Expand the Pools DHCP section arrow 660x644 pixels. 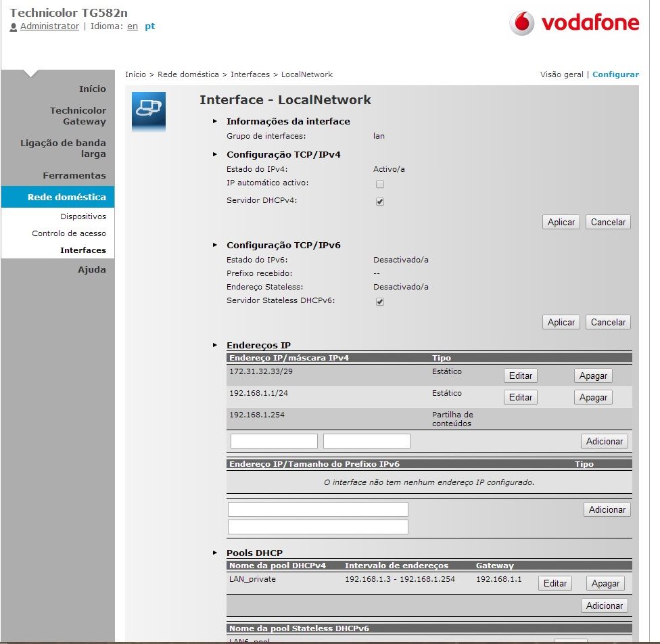215,553
